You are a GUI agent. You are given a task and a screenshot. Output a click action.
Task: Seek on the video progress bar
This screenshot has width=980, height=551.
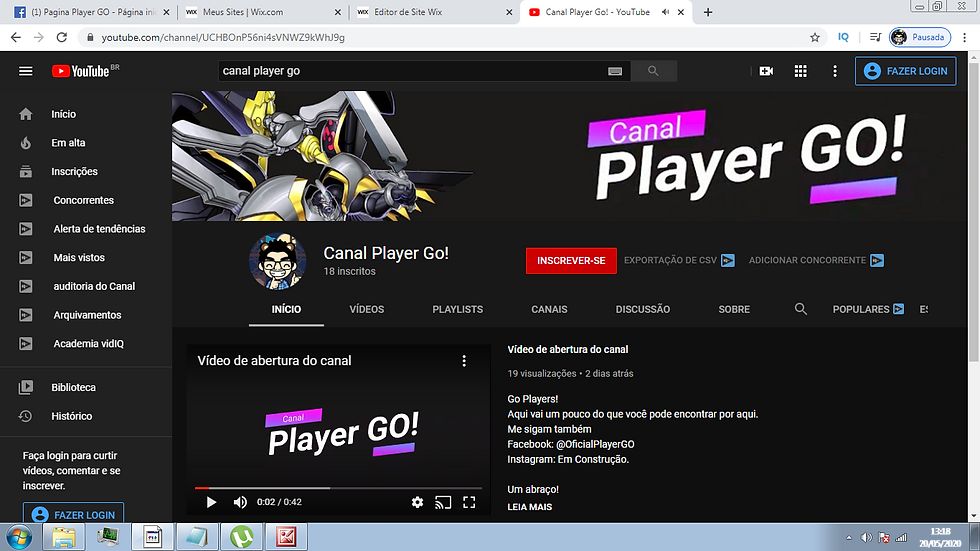point(338,488)
